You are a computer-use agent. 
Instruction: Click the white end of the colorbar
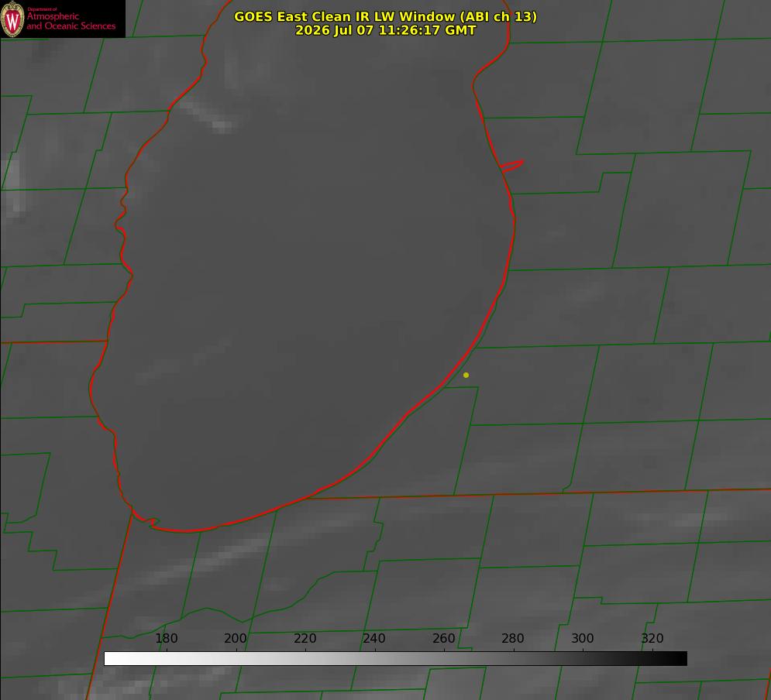click(113, 658)
